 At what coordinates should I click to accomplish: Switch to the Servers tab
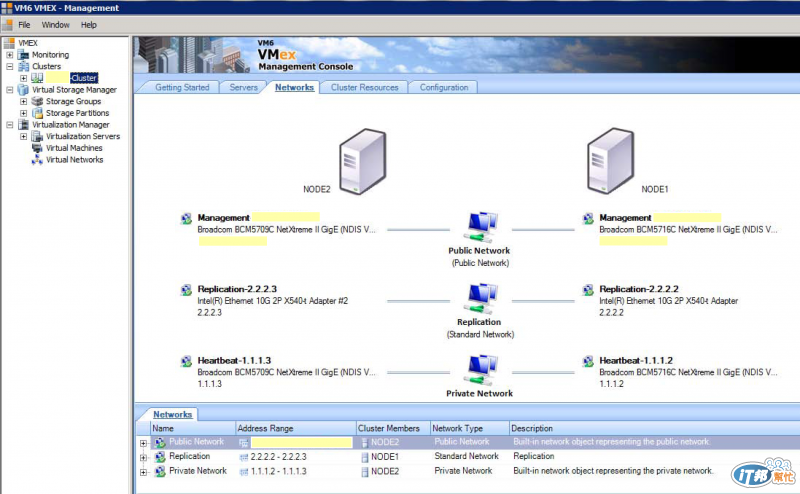point(243,87)
